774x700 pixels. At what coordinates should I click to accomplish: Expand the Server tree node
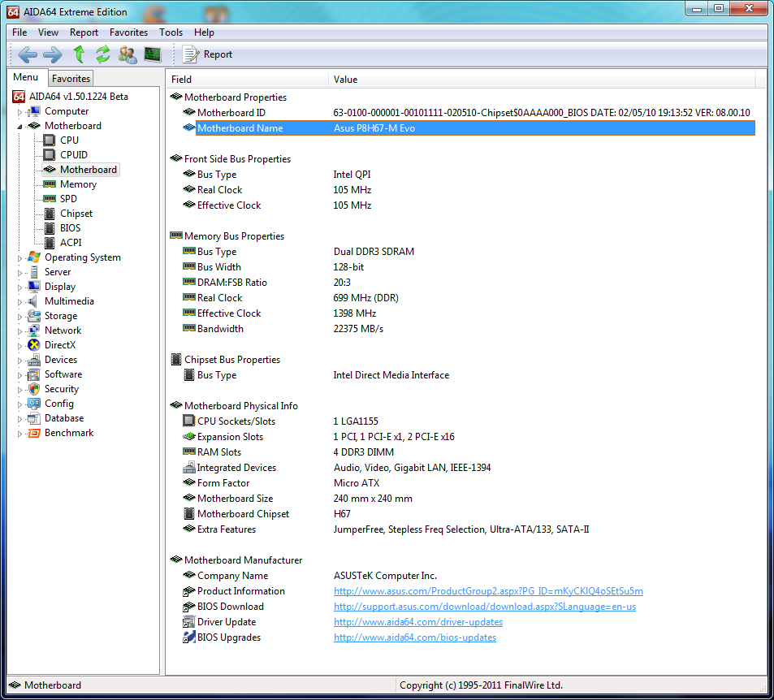point(19,273)
